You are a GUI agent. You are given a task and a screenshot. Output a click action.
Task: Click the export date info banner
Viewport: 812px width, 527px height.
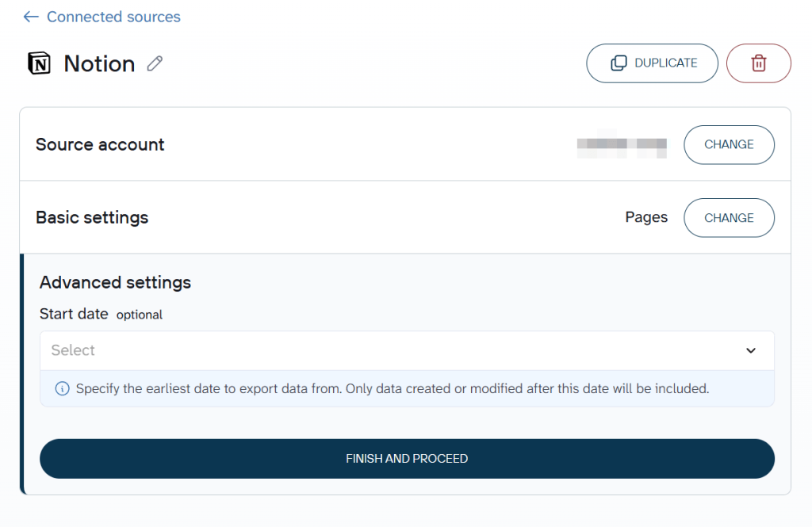tap(406, 388)
